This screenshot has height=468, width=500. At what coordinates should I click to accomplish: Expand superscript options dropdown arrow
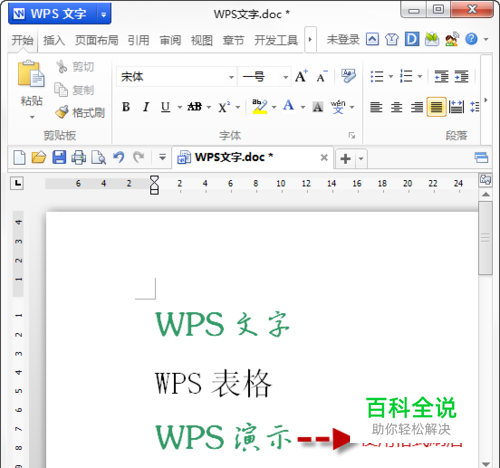click(x=238, y=107)
